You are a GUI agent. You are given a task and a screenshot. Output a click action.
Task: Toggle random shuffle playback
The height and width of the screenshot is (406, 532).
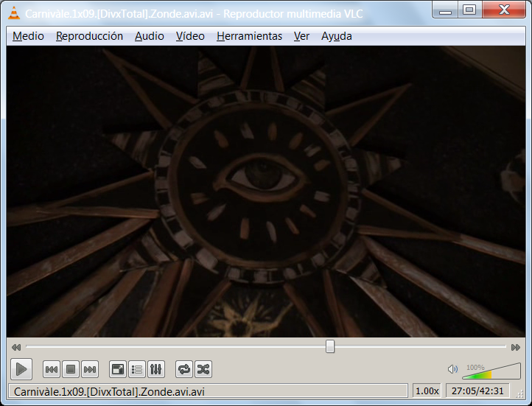click(x=203, y=369)
